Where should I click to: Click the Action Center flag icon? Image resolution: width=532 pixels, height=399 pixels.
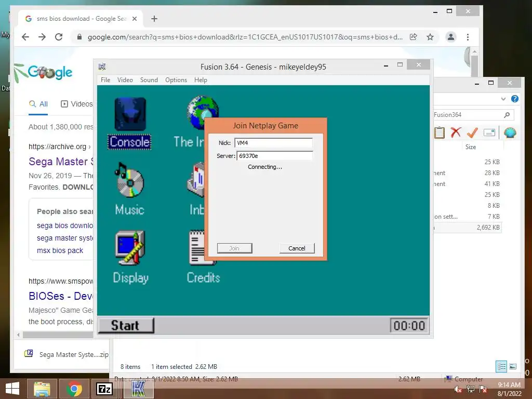(484, 389)
